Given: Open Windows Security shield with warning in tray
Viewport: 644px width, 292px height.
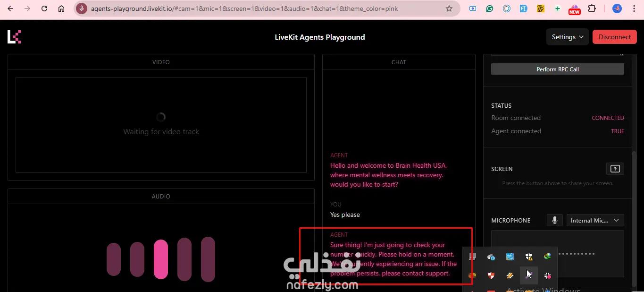Looking at the screenshot, I should [529, 257].
